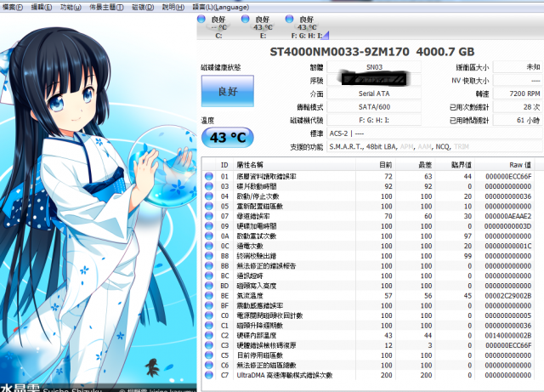The image size is (544, 392).
Task: Click the status orb for attribute C0
Action: point(209,315)
